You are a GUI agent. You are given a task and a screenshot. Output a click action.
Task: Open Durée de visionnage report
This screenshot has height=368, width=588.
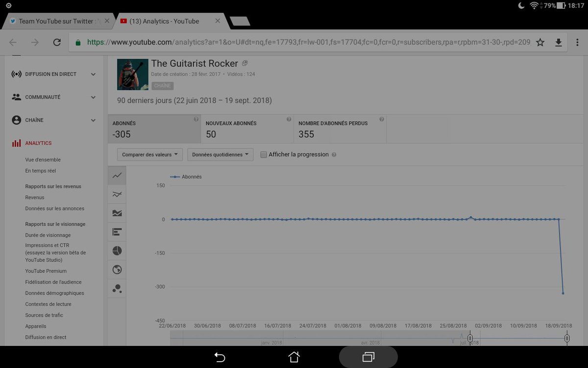pyautogui.click(x=48, y=235)
